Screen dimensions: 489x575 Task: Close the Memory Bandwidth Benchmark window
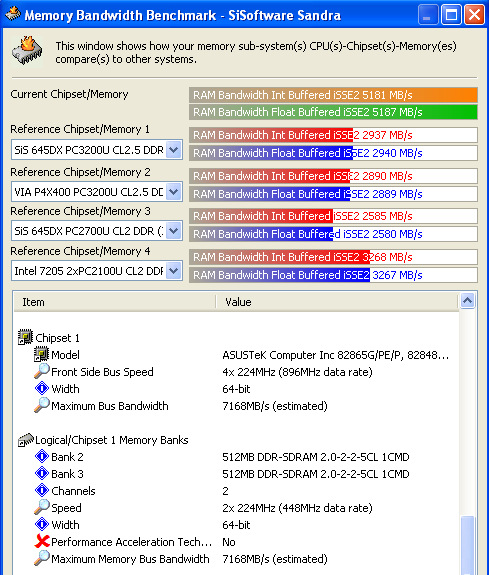474,15
